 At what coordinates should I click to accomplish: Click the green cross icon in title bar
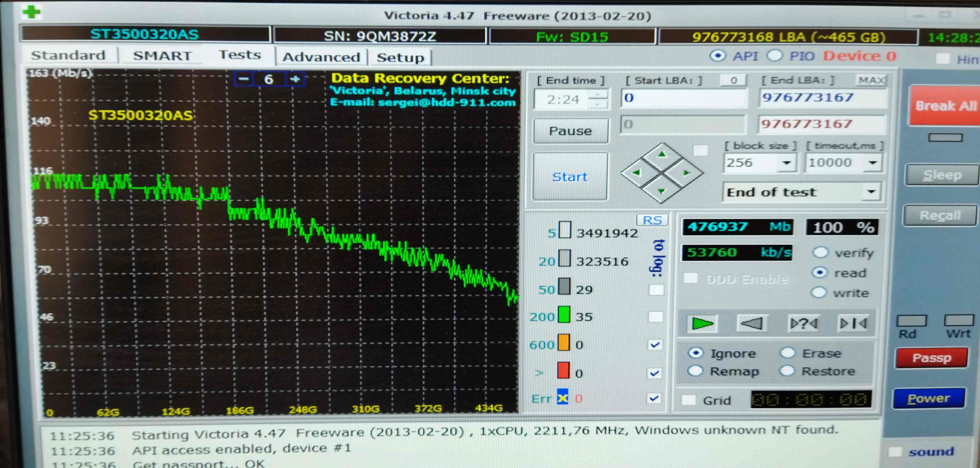point(32,12)
